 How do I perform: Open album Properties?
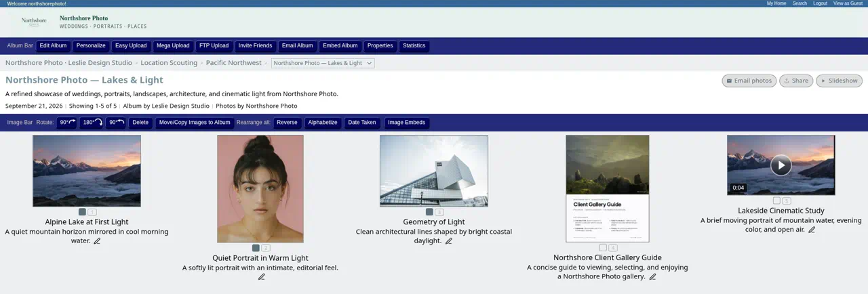pos(380,46)
